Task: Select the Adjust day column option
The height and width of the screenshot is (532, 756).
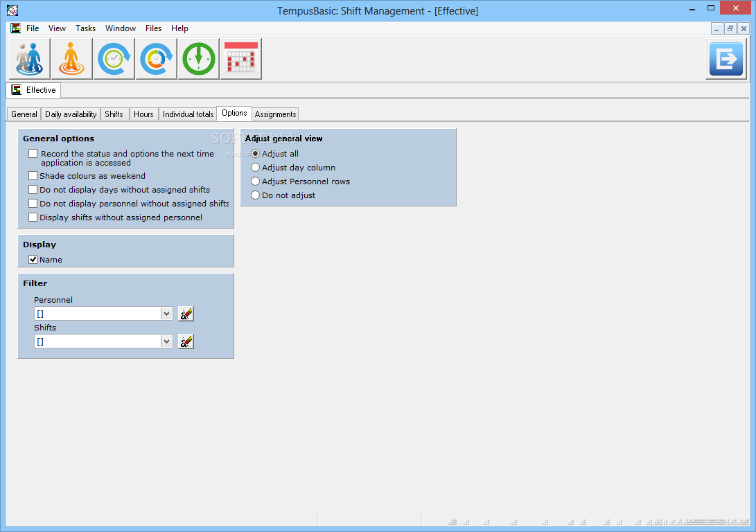Action: click(256, 168)
